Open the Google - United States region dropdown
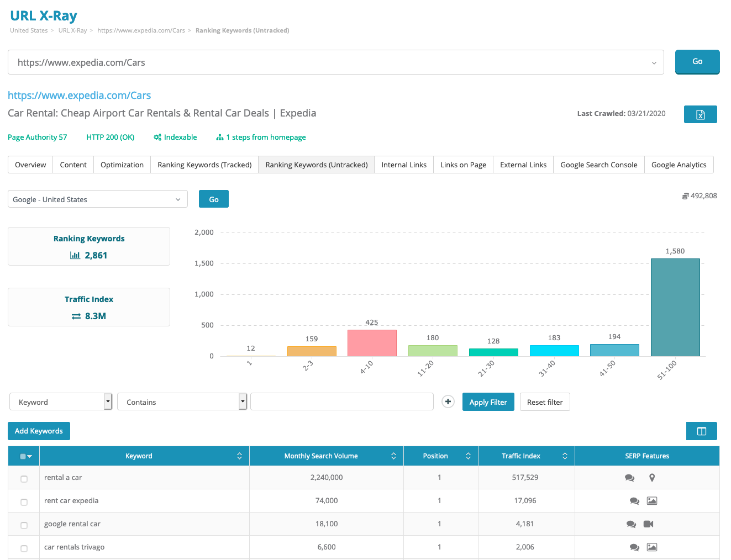731x560 pixels. 97,199
